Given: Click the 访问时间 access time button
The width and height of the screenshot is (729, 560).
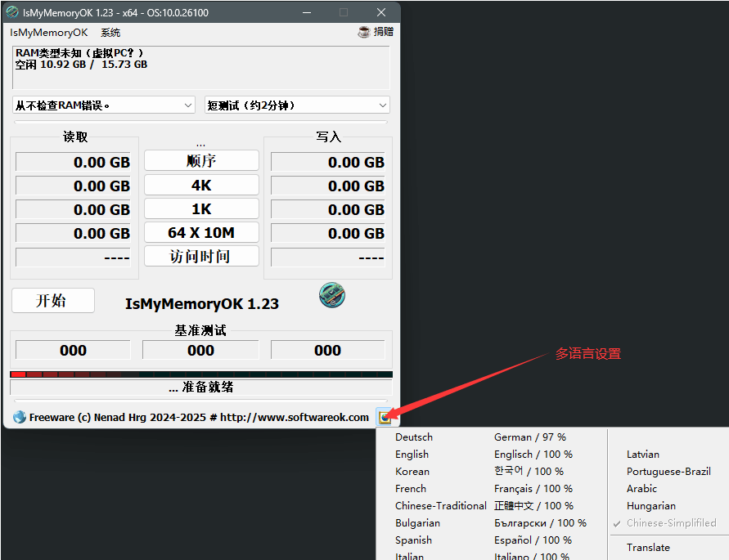Looking at the screenshot, I should click(201, 257).
